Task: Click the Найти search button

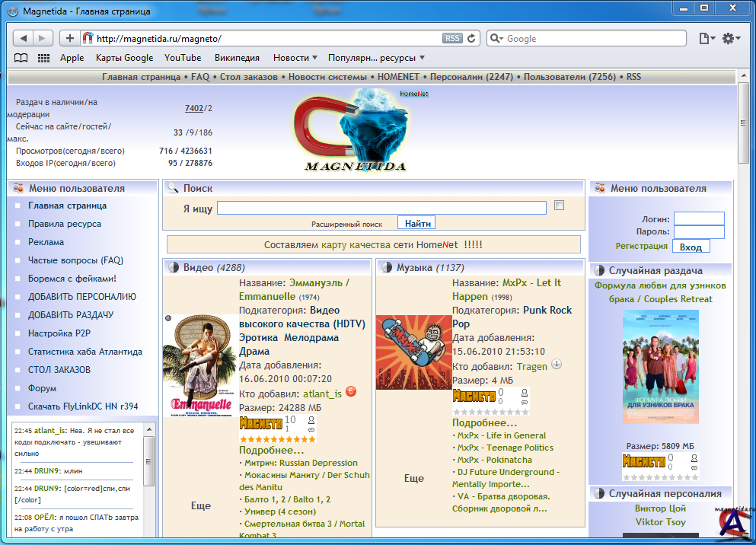Action: [418, 223]
